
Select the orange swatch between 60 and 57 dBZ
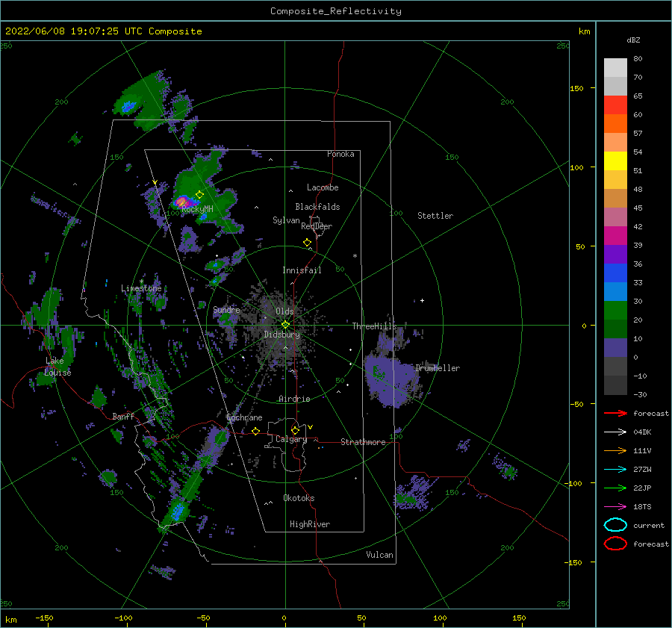615,123
